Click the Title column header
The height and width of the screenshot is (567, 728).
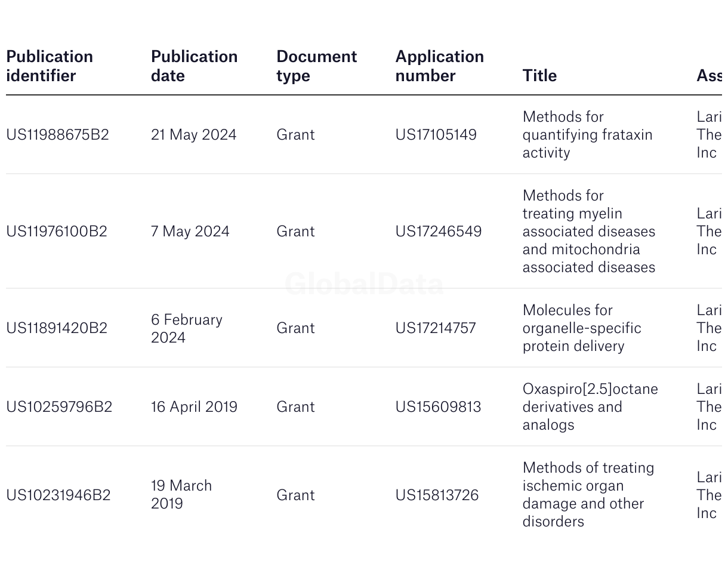539,76
